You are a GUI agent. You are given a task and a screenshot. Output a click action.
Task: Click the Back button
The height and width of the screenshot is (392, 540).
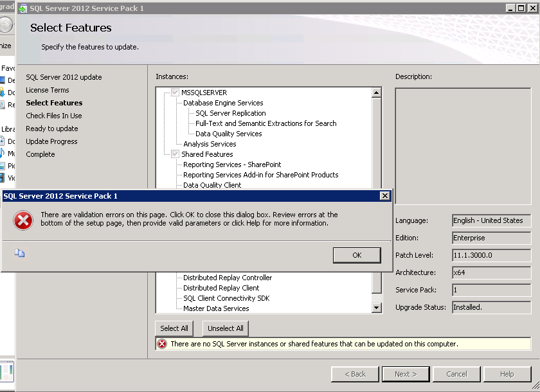pos(355,374)
